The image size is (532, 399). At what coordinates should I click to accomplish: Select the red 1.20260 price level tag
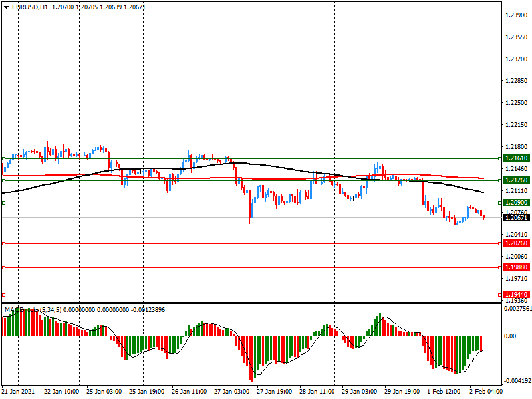(516, 243)
